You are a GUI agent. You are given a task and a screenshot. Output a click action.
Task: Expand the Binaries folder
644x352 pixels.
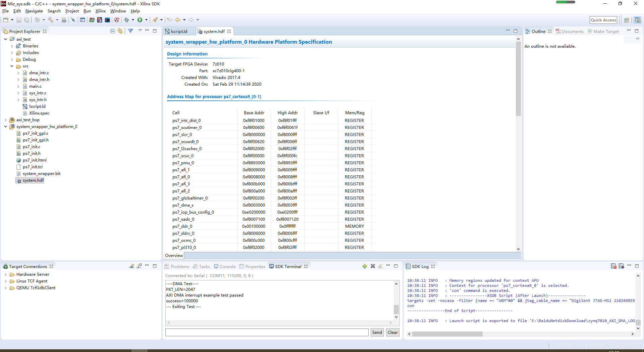coord(12,46)
